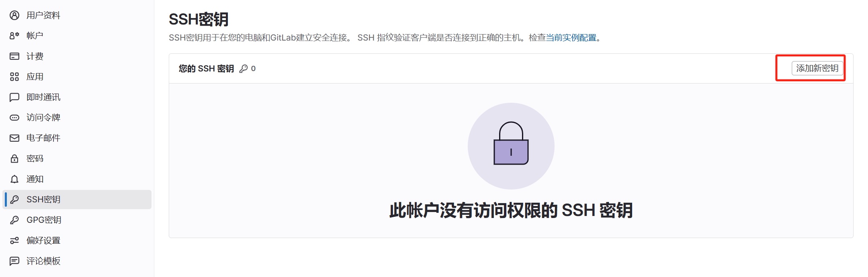The width and height of the screenshot is (868, 277).
Task: Click the key count icon beside 您的 SSH 密钥
Action: tap(244, 69)
